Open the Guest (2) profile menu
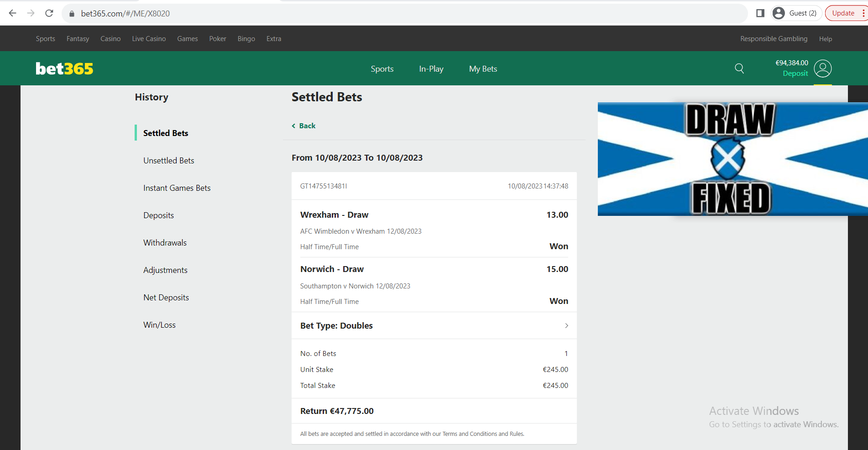This screenshot has width=868, height=450. point(796,13)
